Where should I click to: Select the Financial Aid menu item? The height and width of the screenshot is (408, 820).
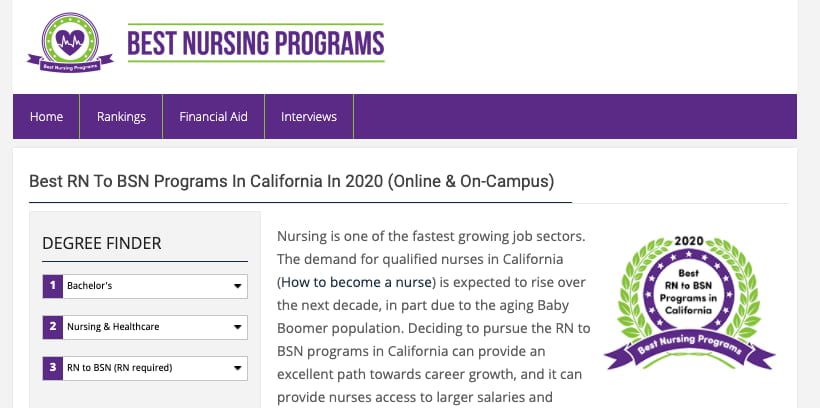(213, 117)
